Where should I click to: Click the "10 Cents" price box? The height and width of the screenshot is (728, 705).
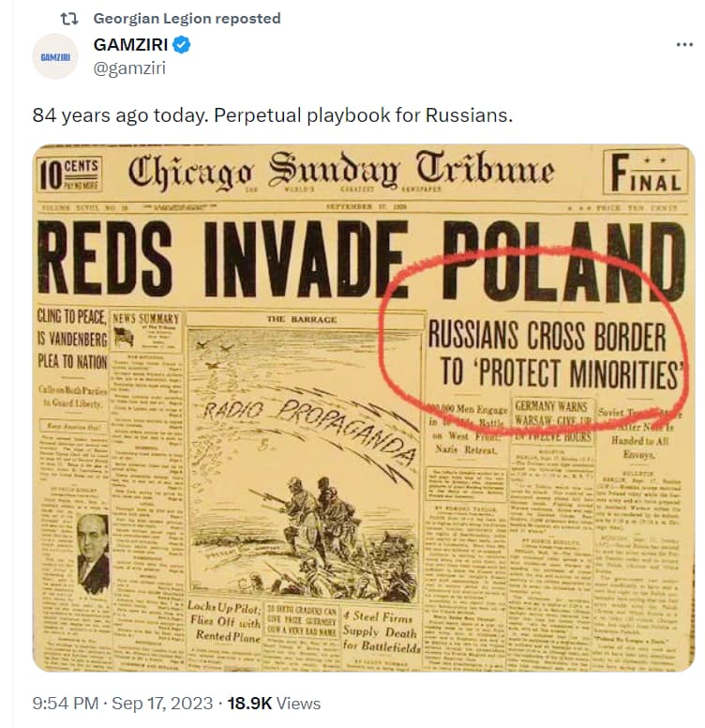click(69, 174)
